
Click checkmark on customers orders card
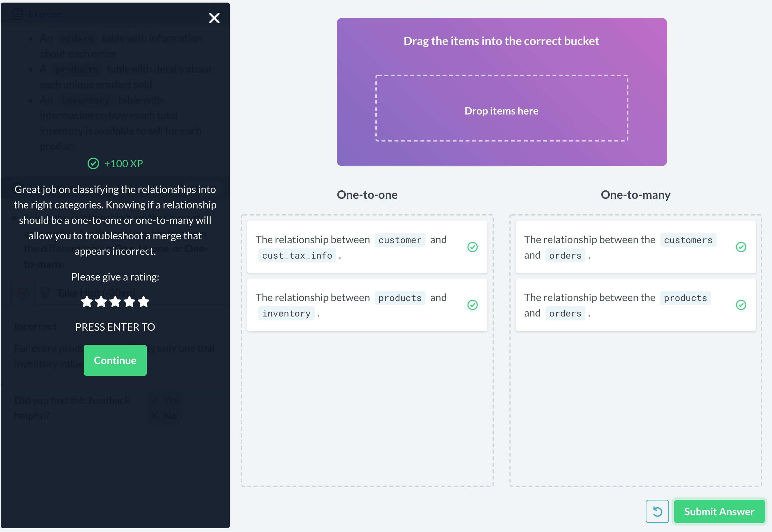click(x=741, y=247)
